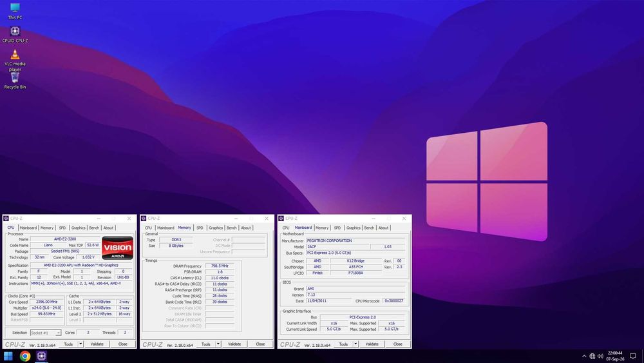Screen dimensions: 644x363
Task: Click BIOS Brand field AMI
Action: point(355,289)
